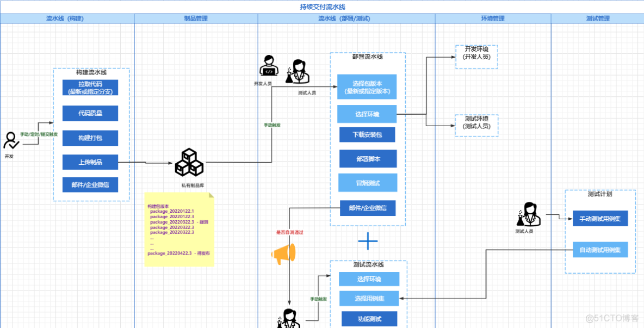Select the 下载安装包 step

(x=368, y=134)
